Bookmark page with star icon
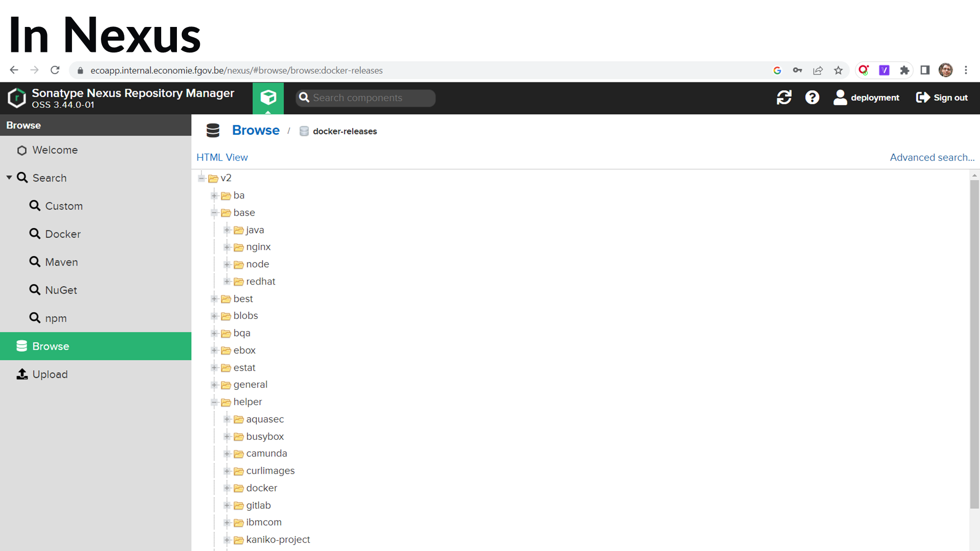This screenshot has width=980, height=551. pos(838,71)
